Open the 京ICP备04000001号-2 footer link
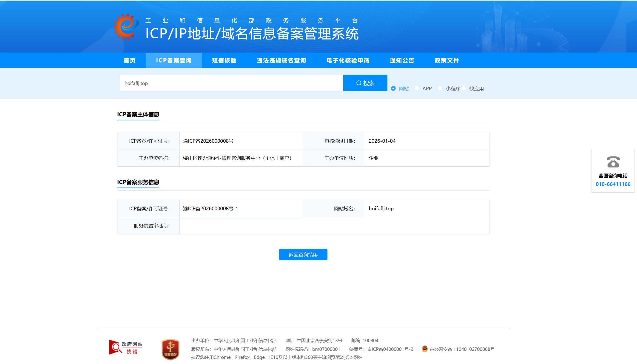The width and height of the screenshot is (637, 364). point(390,349)
